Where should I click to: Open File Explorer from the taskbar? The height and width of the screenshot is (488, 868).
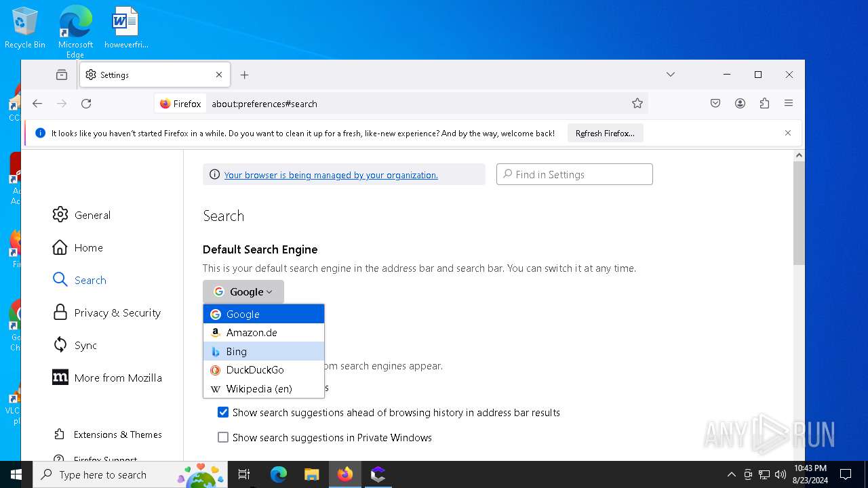click(x=311, y=474)
